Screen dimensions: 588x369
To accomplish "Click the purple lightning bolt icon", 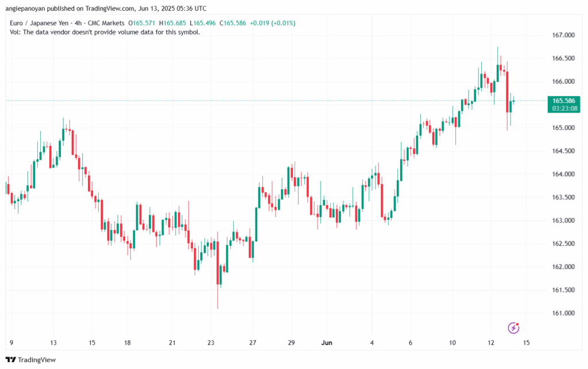I will [x=514, y=328].
